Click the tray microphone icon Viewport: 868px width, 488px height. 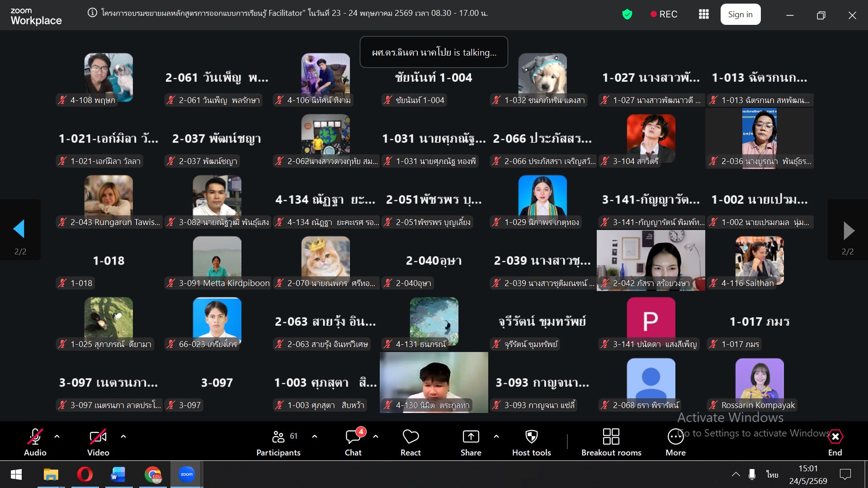752,474
